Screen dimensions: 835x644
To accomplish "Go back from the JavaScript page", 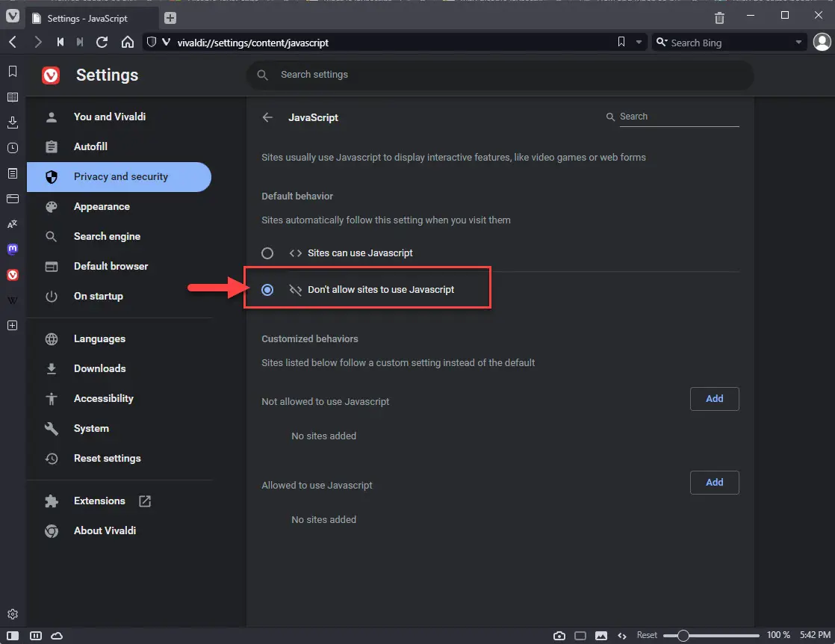I will coord(267,117).
